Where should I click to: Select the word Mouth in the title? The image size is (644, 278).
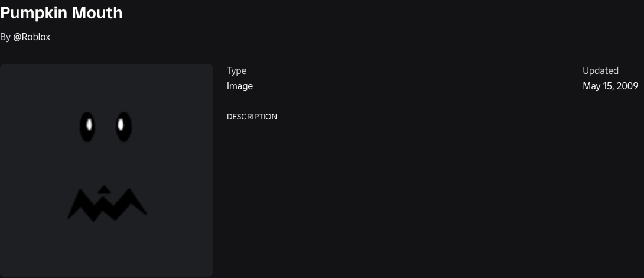point(97,12)
